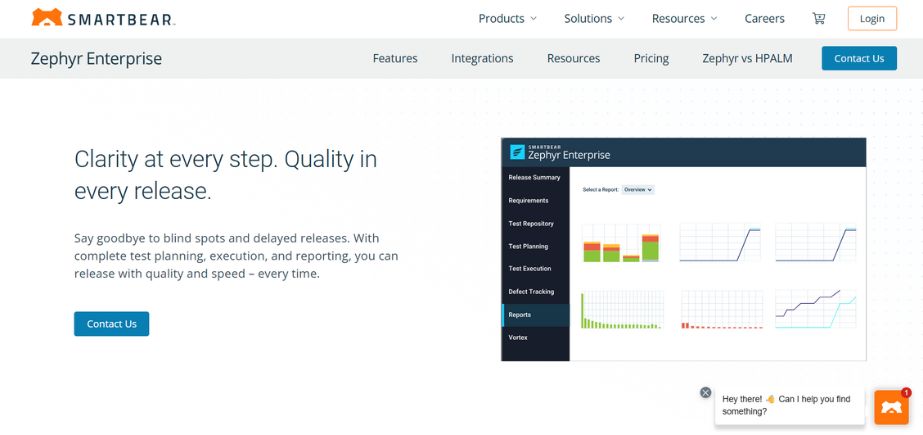
Task: Open the shopping cart icon
Action: (818, 18)
